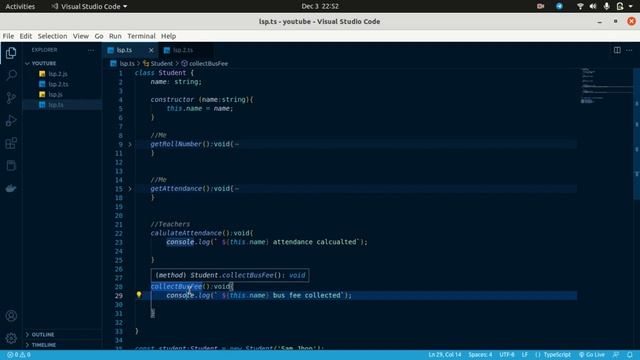The image size is (640, 360).
Task: Click the screen recording indicator icon
Action: 540,6
